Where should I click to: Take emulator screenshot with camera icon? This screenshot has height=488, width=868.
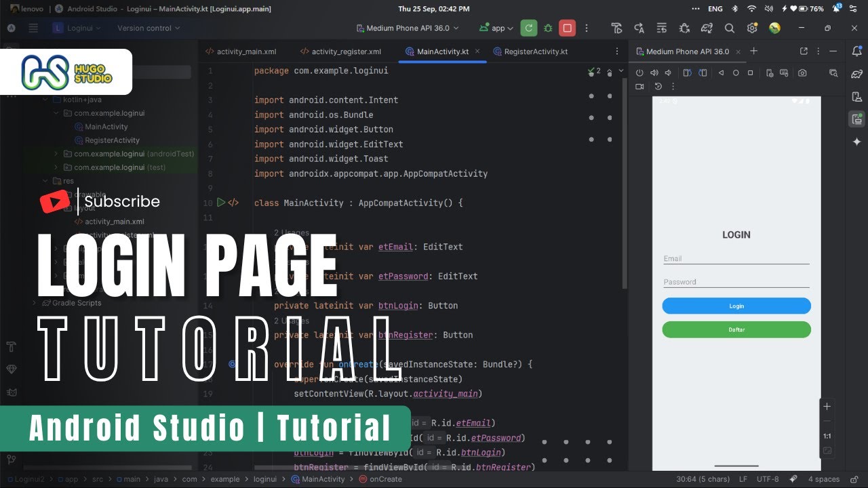802,73
